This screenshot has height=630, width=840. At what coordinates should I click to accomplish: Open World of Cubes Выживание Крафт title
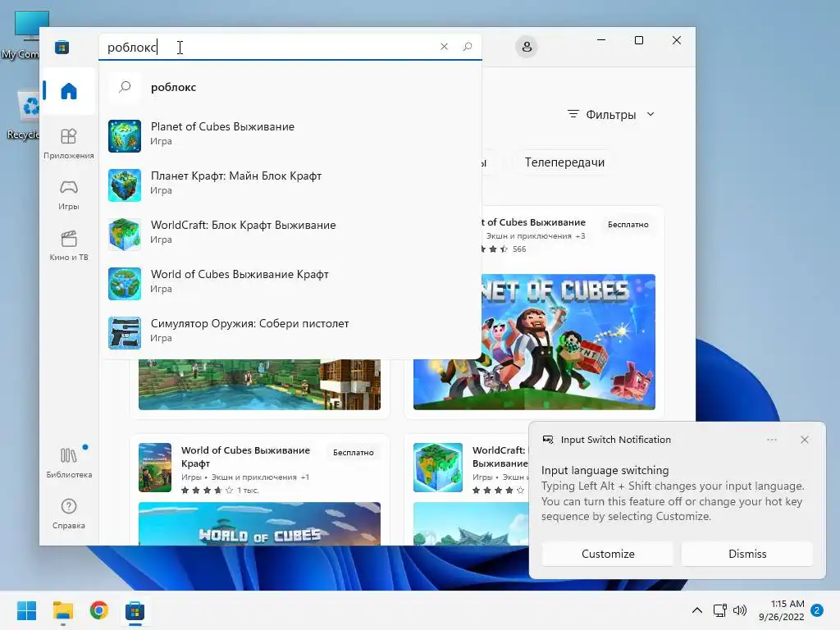(x=245, y=456)
